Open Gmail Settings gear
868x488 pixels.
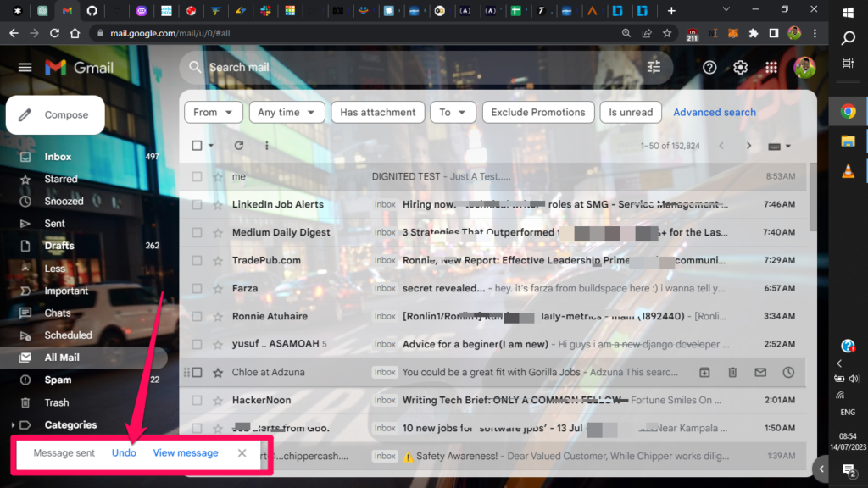click(740, 68)
